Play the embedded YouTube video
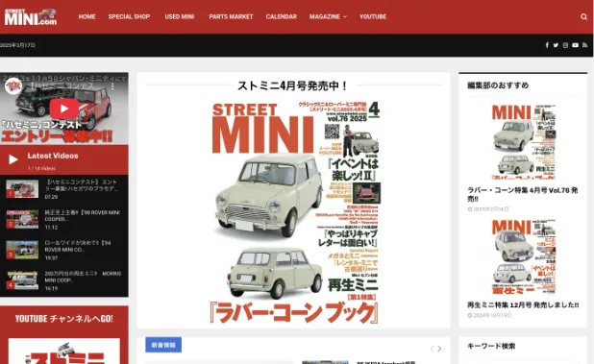The height and width of the screenshot is (364, 594). click(x=64, y=109)
